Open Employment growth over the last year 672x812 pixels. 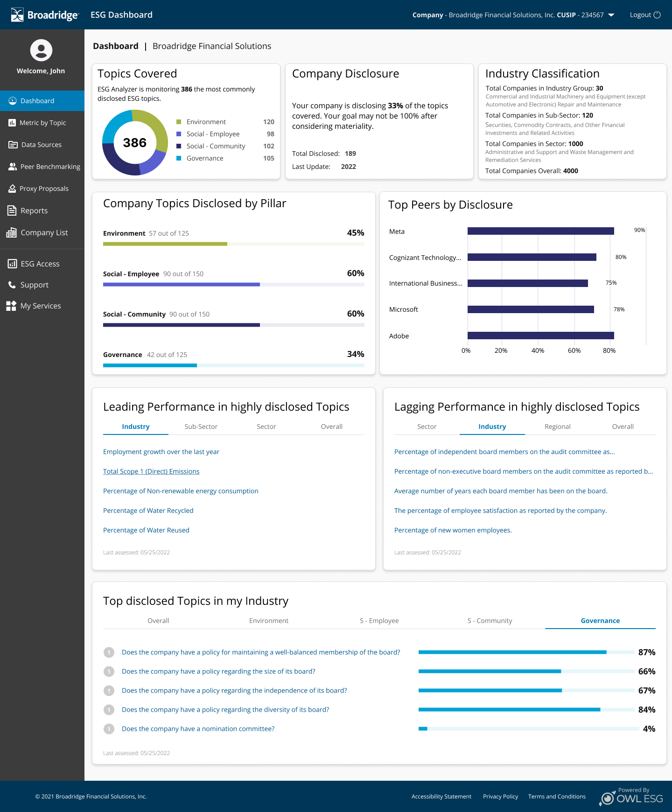point(161,452)
